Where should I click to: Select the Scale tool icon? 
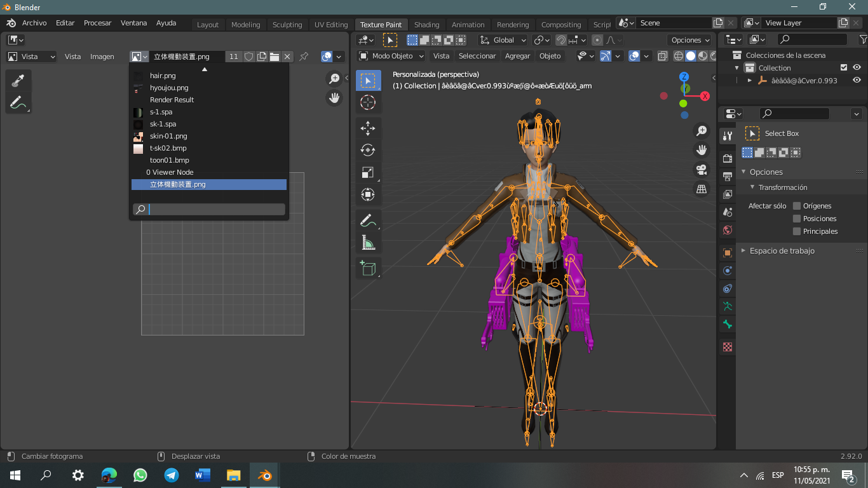point(368,172)
